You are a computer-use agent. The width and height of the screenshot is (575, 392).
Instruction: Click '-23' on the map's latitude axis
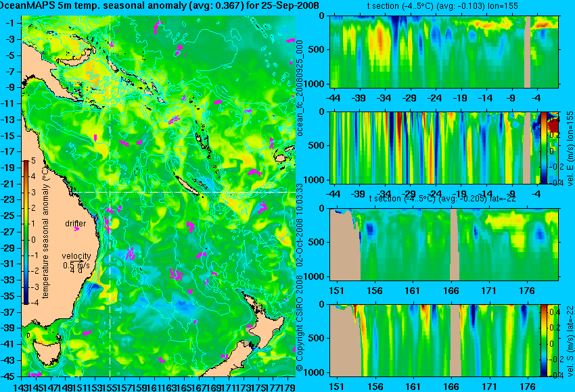tap(8, 199)
